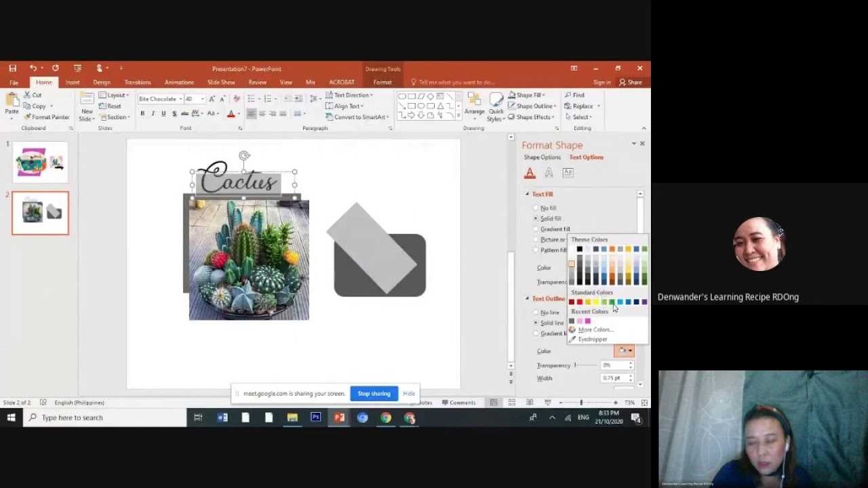Start slide show from beginning icon

pos(77,68)
